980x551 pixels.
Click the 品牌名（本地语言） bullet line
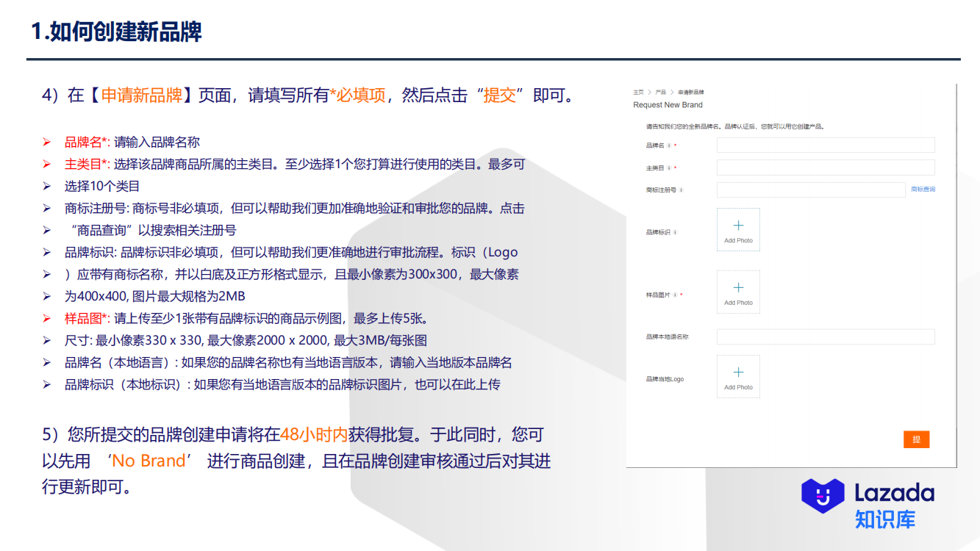coord(288,363)
